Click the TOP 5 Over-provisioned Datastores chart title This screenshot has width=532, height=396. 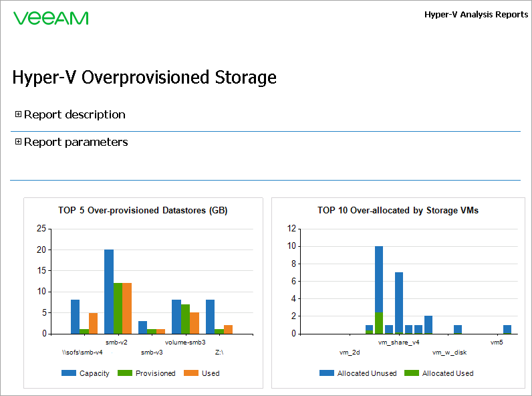pos(143,210)
